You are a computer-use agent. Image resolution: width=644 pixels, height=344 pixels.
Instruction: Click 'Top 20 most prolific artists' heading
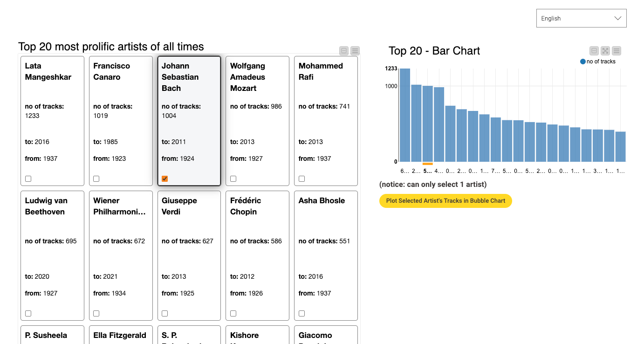pyautogui.click(x=111, y=47)
